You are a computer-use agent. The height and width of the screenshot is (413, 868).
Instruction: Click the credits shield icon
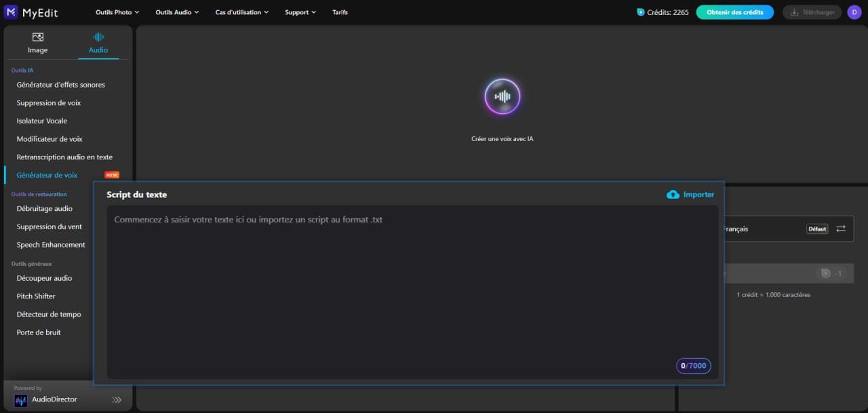(x=641, y=12)
